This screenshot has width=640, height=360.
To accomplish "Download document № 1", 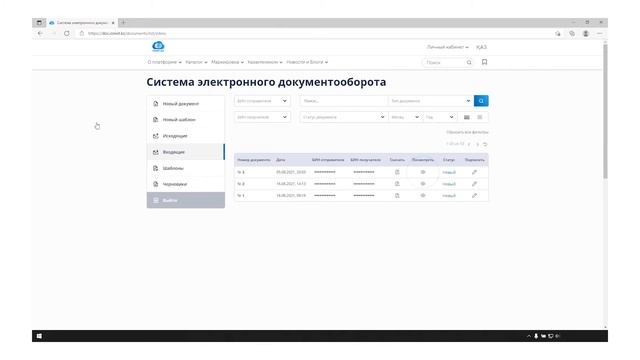I will (397, 196).
